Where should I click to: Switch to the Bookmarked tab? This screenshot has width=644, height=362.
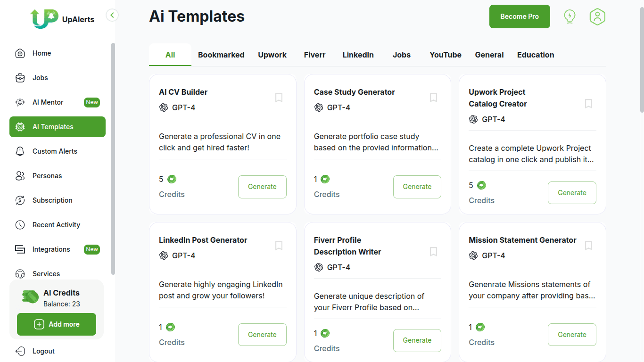(x=221, y=55)
